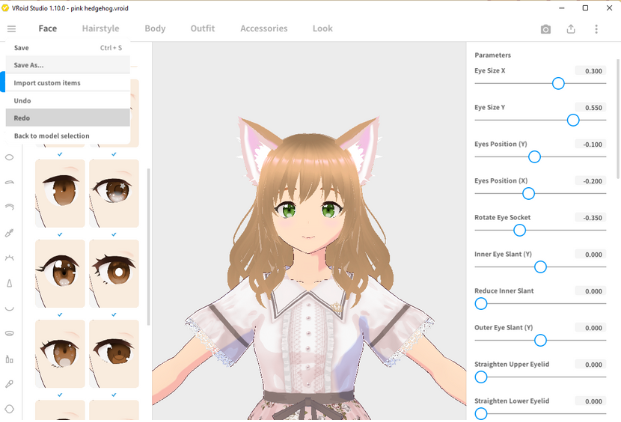621x422 pixels.
Task: Choose Save from the menu
Action: [x=68, y=48]
